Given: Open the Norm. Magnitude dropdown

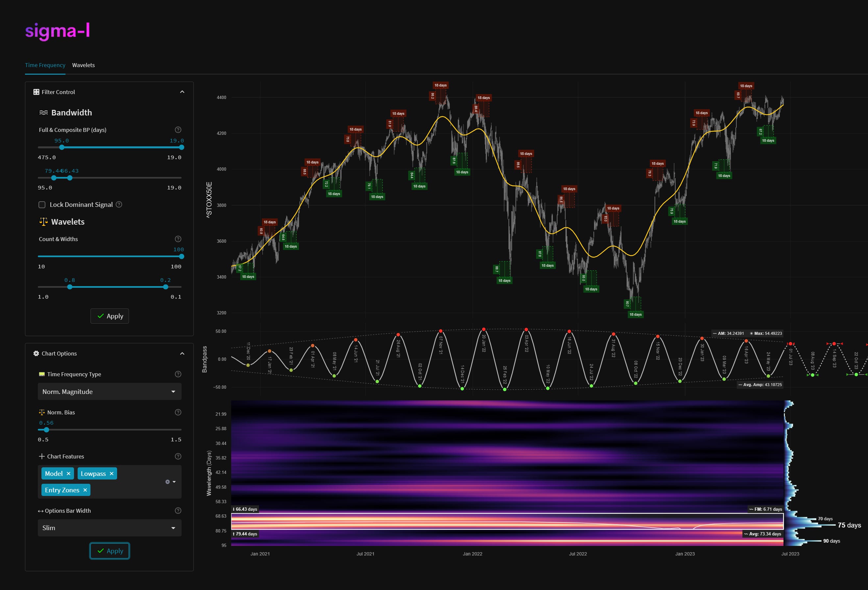Looking at the screenshot, I should [x=110, y=391].
